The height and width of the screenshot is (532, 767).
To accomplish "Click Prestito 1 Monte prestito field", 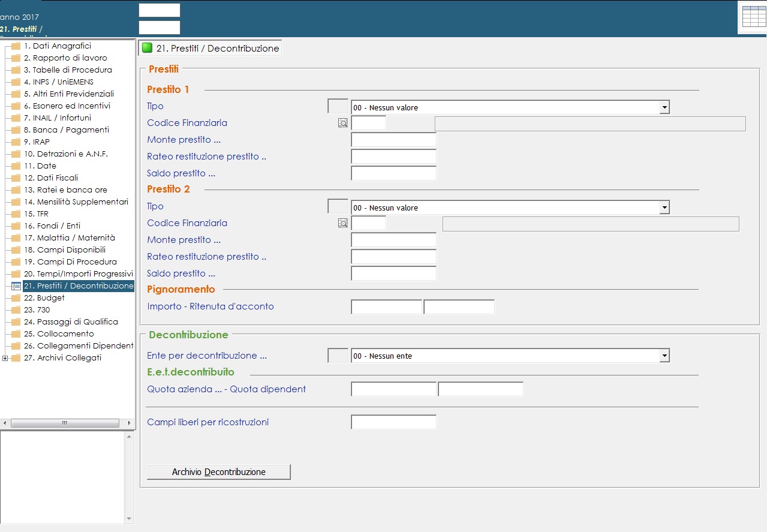I will tap(393, 140).
